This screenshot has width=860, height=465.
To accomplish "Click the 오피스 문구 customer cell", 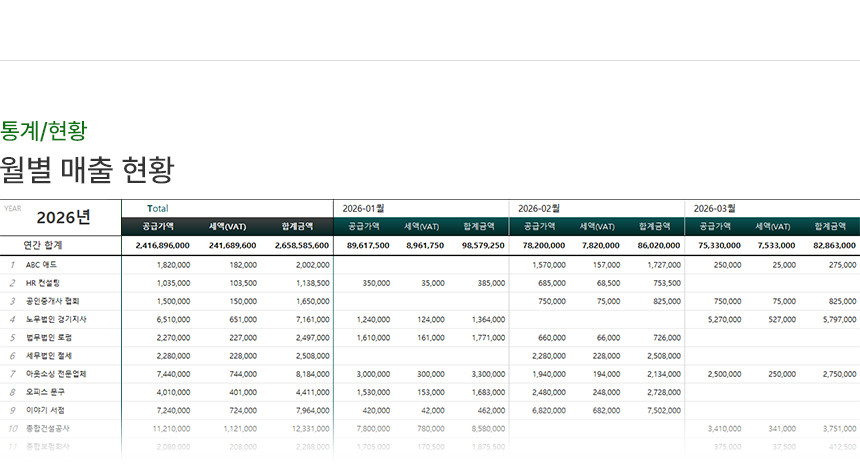I will tap(45, 391).
